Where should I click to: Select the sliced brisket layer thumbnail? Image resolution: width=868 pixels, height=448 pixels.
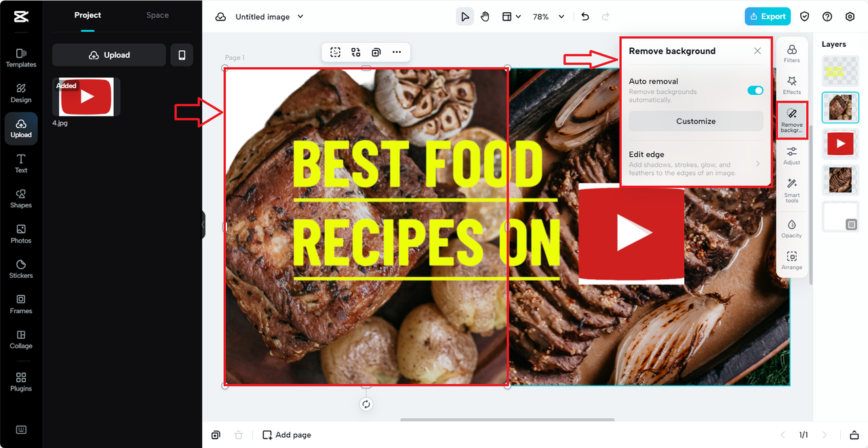840,180
